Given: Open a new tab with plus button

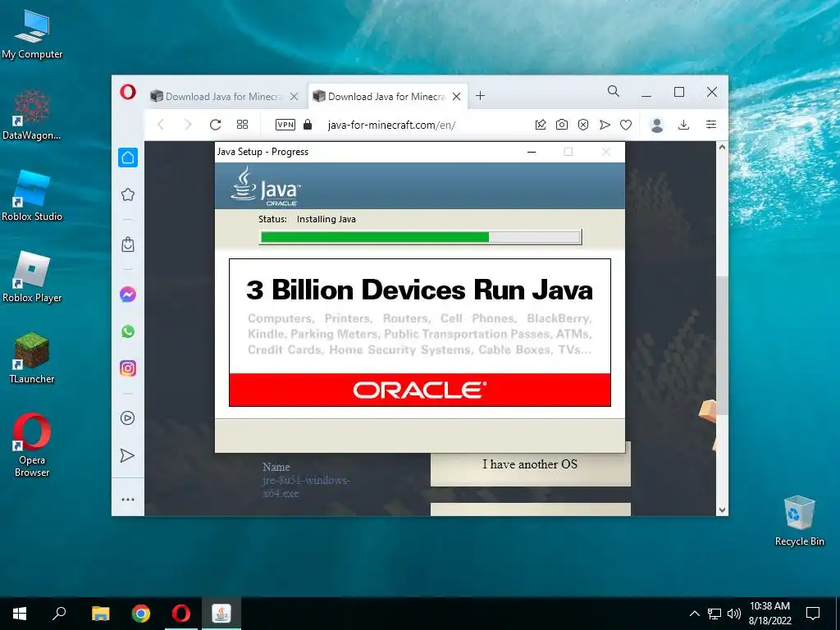Looking at the screenshot, I should click(481, 96).
